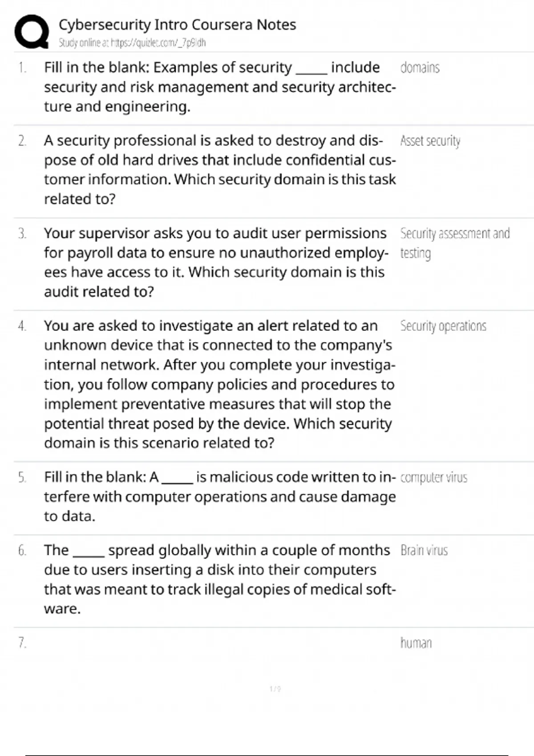This screenshot has height=756, width=534.
Task: Click the page indicator 1/9
Action: click(x=275, y=689)
